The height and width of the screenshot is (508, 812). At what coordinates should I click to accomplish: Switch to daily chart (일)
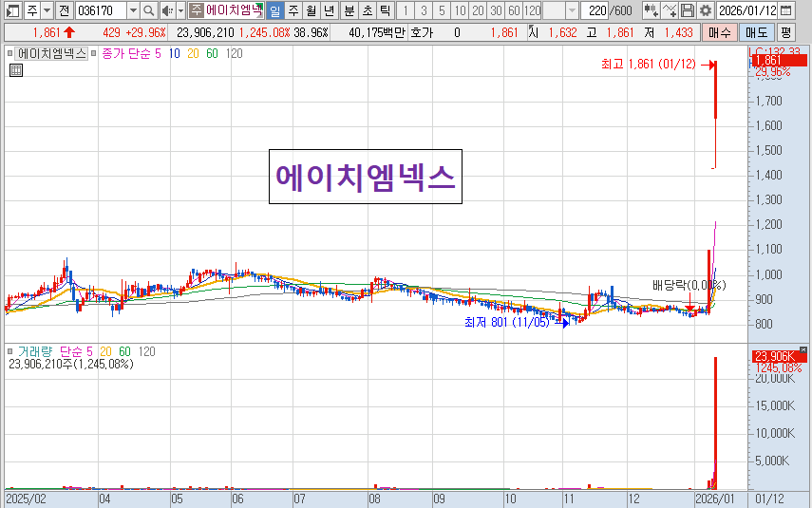tap(275, 10)
